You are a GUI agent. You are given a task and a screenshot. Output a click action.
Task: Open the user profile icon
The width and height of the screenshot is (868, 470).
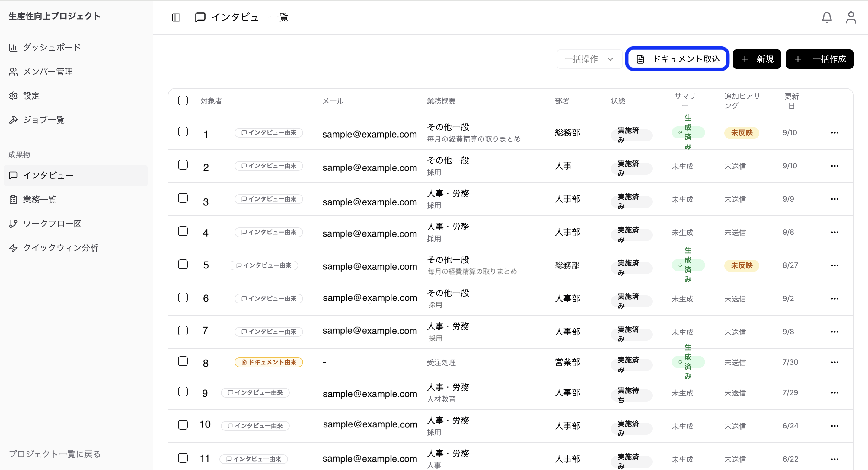pos(851,17)
